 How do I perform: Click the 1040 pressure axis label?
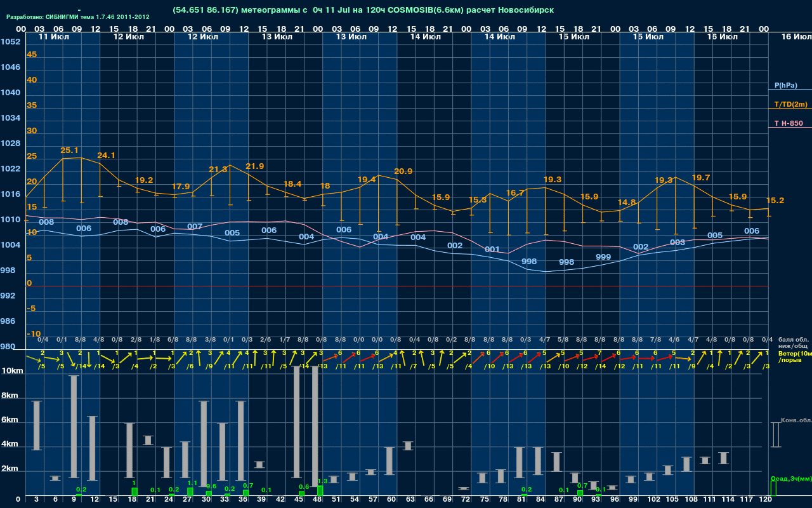click(10, 93)
